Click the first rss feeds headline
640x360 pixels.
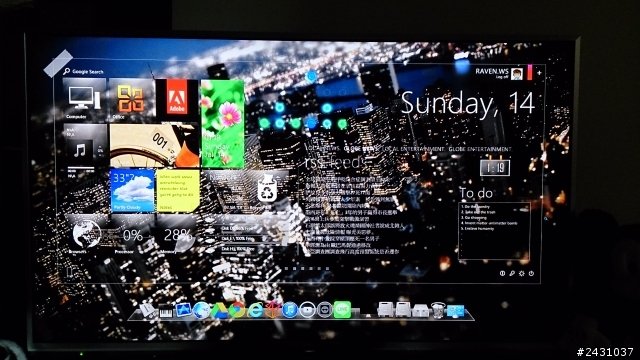click(347, 180)
